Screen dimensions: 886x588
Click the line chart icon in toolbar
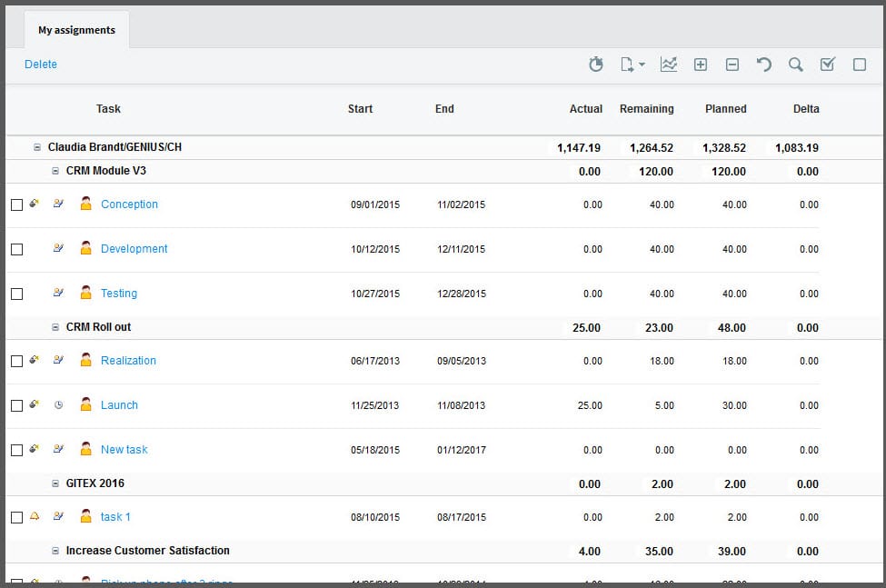point(669,65)
